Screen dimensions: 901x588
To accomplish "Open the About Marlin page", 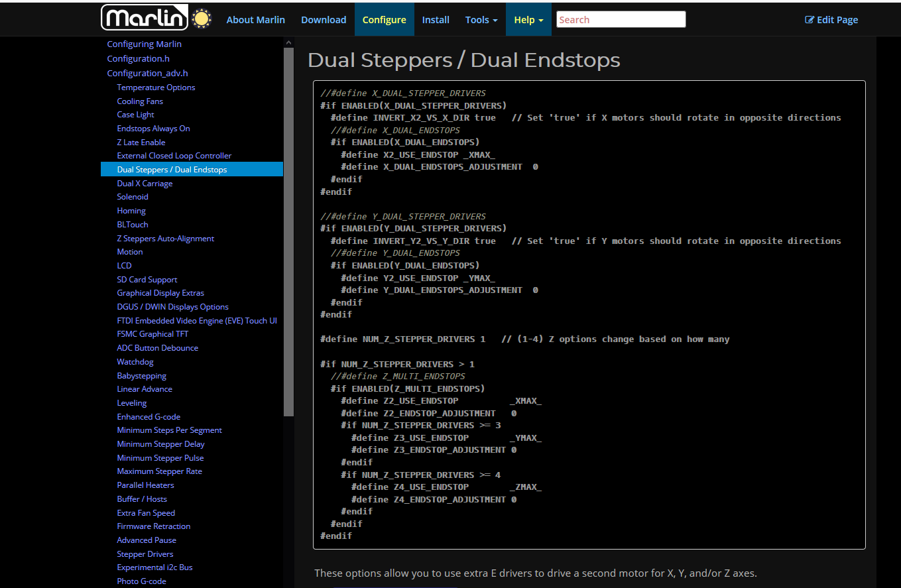I will pyautogui.click(x=255, y=20).
